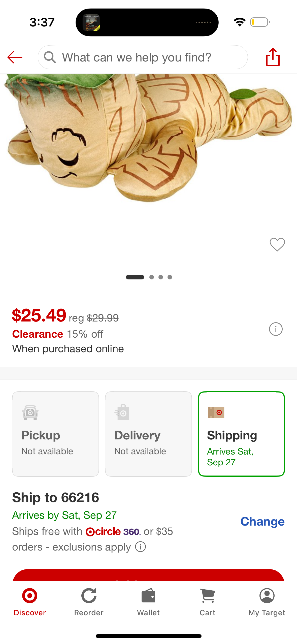
Task: Open the Discover tab
Action: (30, 602)
